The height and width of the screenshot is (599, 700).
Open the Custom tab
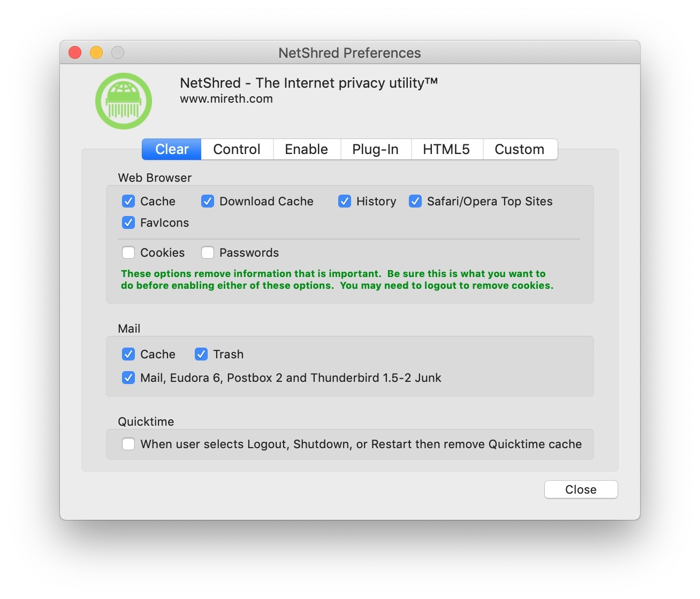click(520, 149)
